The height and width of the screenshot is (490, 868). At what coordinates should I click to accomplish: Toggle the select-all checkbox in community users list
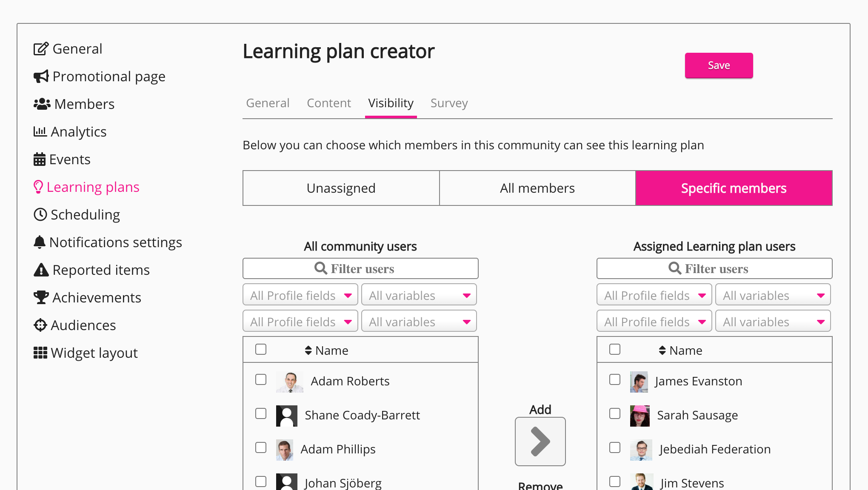pyautogui.click(x=260, y=349)
